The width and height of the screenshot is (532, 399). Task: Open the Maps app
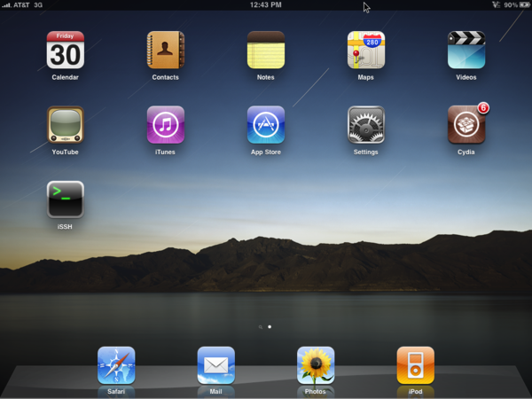(365, 50)
